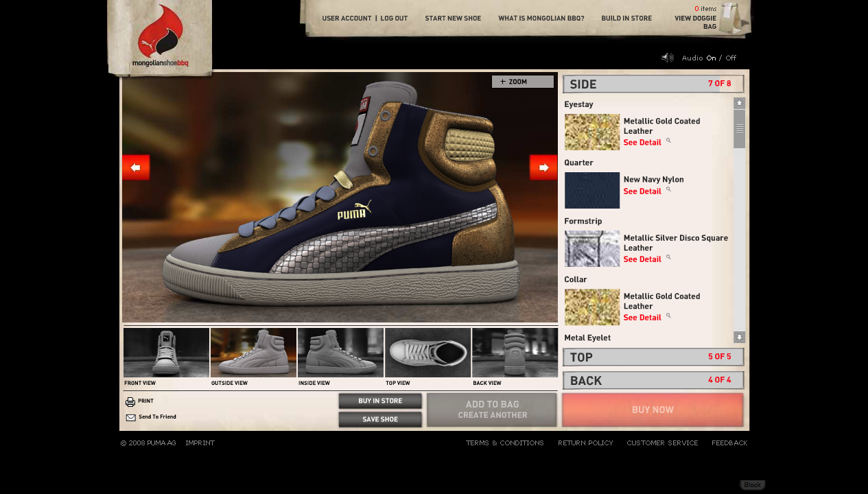
Task: Open Build In Store menu item
Action: click(626, 19)
